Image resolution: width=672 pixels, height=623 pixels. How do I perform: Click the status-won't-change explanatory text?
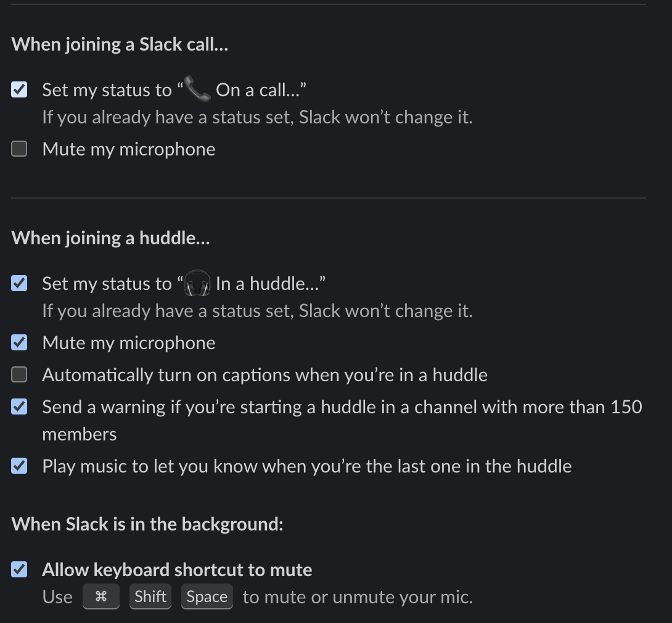[256, 117]
